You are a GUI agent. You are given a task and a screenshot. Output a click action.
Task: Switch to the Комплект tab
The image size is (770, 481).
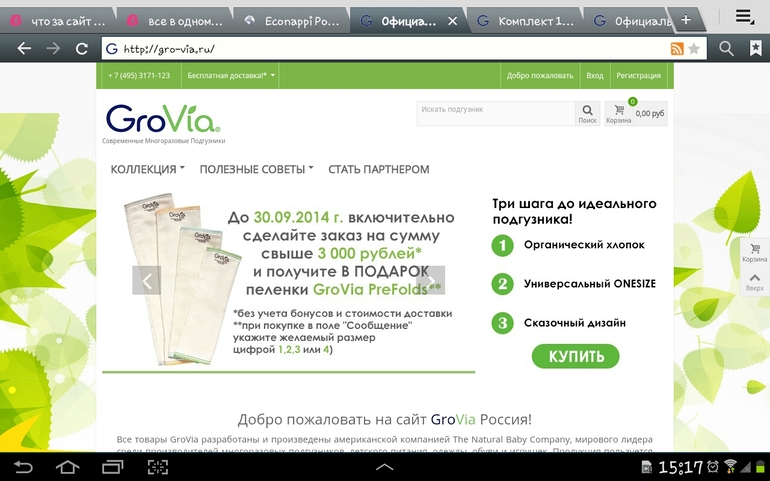(x=526, y=20)
